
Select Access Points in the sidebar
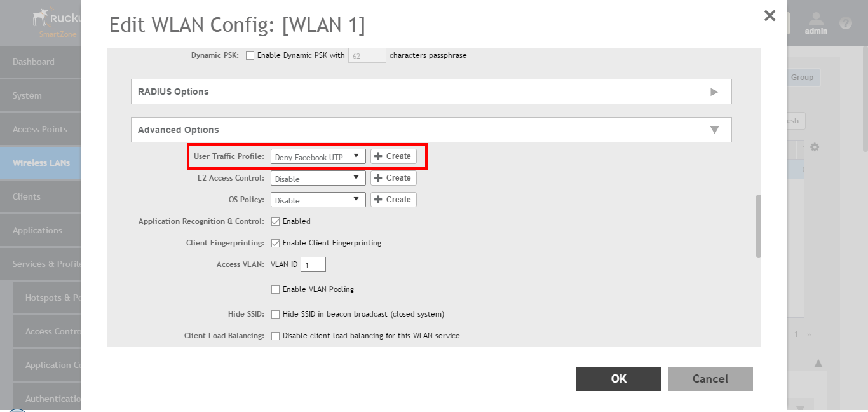pos(39,129)
